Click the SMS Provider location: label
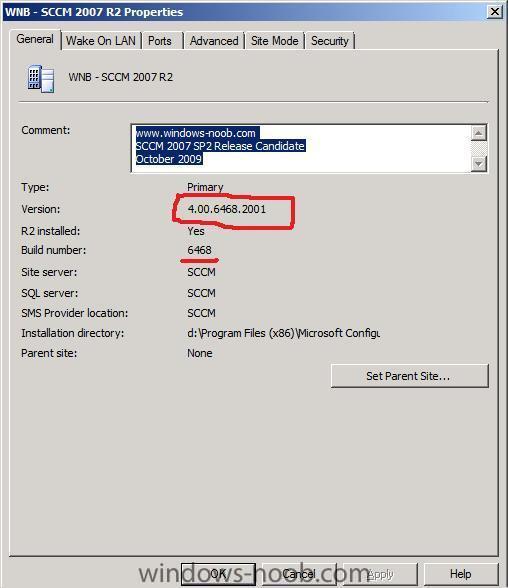This screenshot has width=508, height=588. tap(75, 313)
